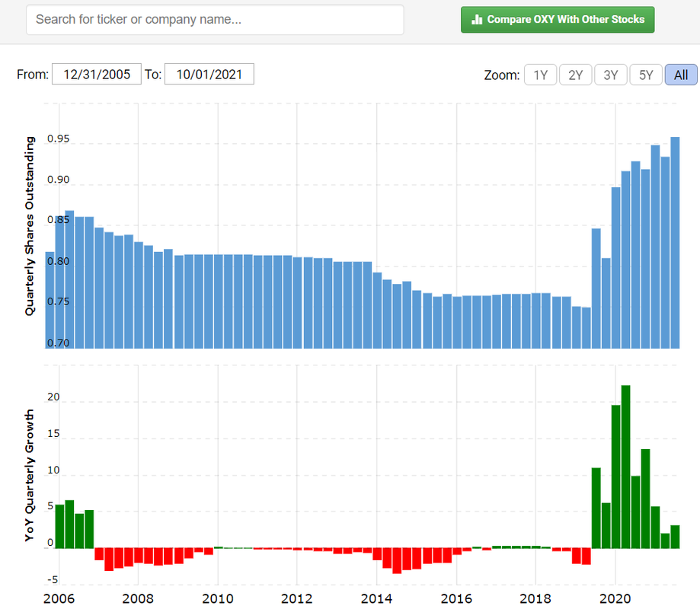Click the -5 growth axis value
The image size is (700, 609).
point(53,579)
